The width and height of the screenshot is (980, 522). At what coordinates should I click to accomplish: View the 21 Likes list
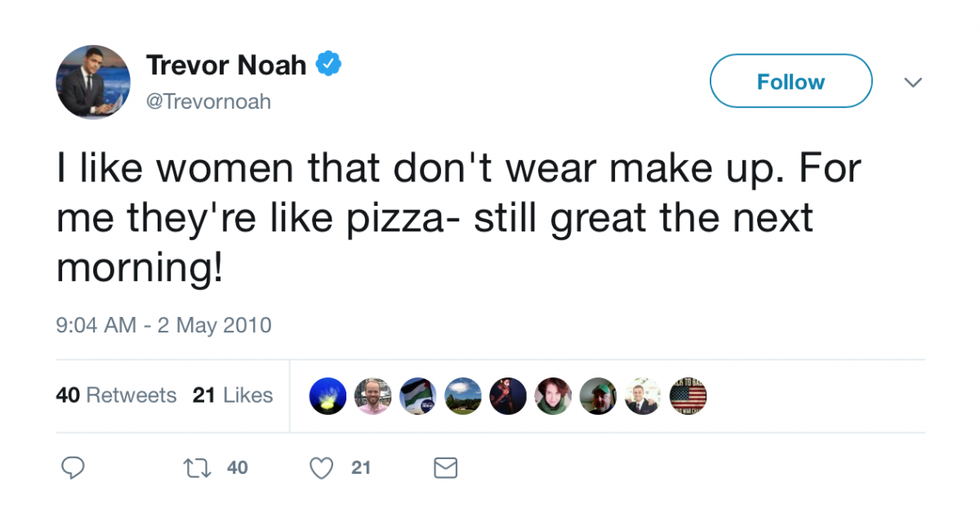point(233,395)
